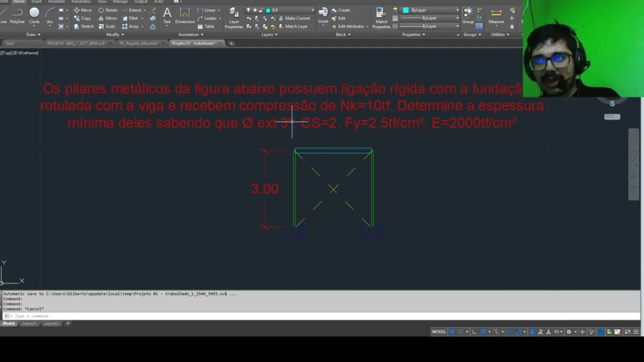Image resolution: width=644 pixels, height=362 pixels.
Task: Activate the Fillet command
Action: [130, 18]
